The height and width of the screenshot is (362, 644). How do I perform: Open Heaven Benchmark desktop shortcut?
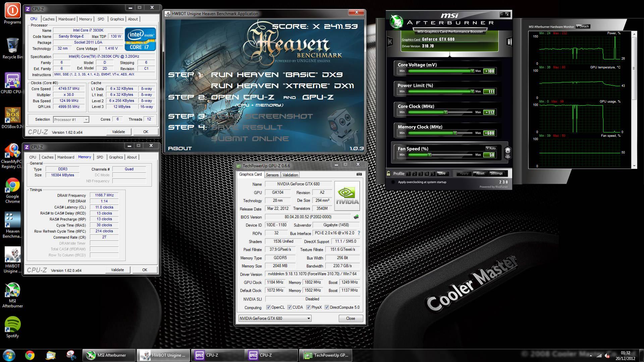point(12,225)
